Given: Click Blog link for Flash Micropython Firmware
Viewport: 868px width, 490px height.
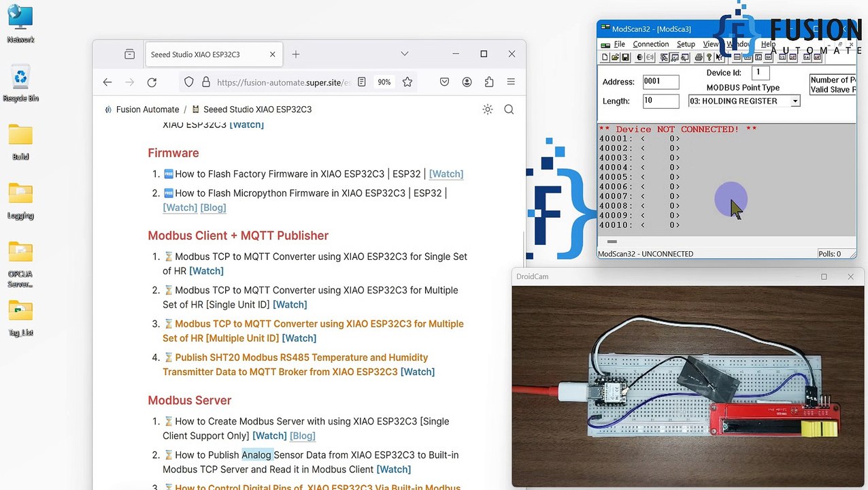Looking at the screenshot, I should point(213,208).
